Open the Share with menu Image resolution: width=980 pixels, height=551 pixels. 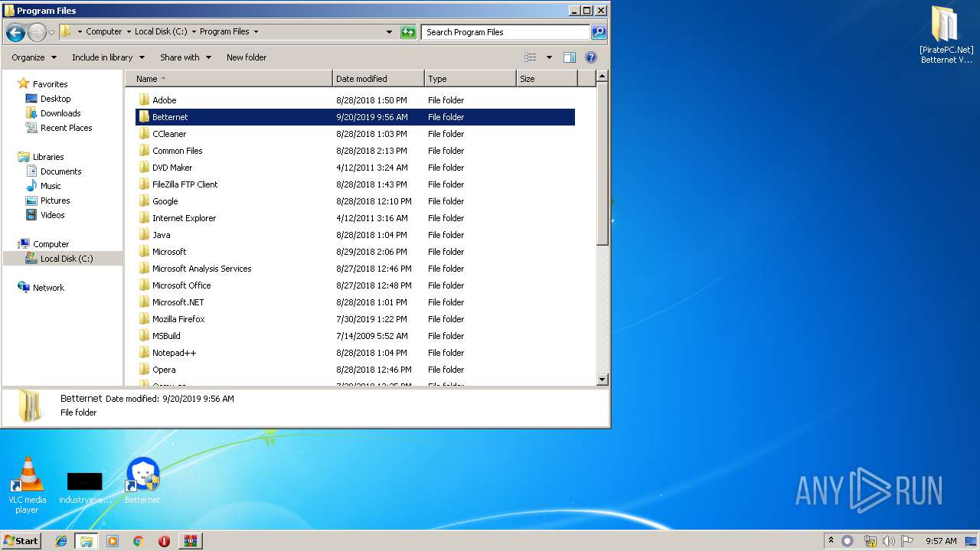(x=185, y=57)
